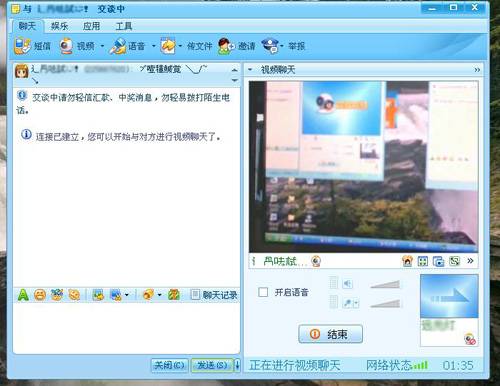Start a video call with 视频 icon
Viewport: 500px width, 386px height.
[x=67, y=46]
